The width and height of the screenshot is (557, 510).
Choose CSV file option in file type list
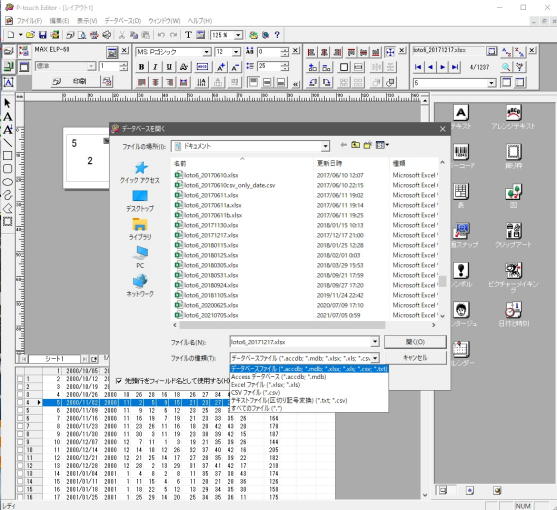point(256,392)
